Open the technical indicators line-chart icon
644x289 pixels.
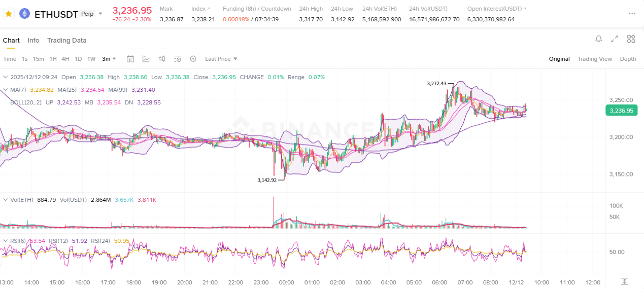(146, 59)
